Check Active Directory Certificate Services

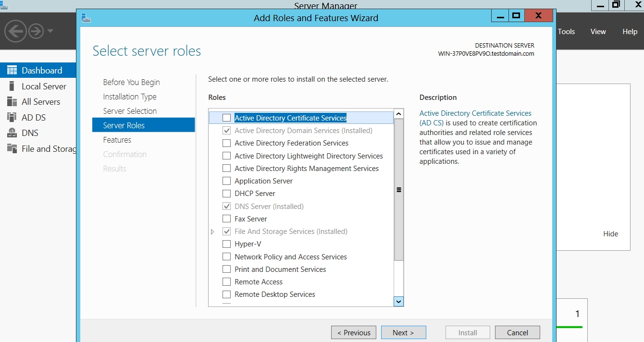click(226, 118)
